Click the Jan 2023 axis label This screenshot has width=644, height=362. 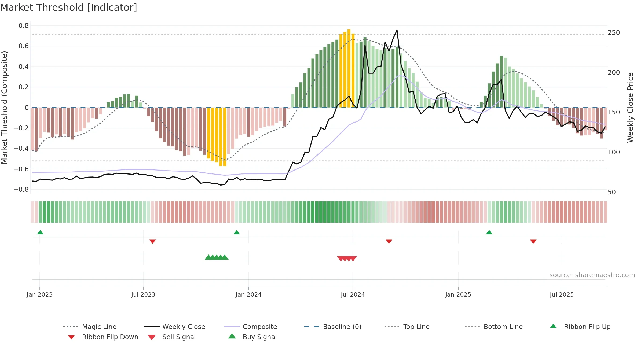(40, 294)
